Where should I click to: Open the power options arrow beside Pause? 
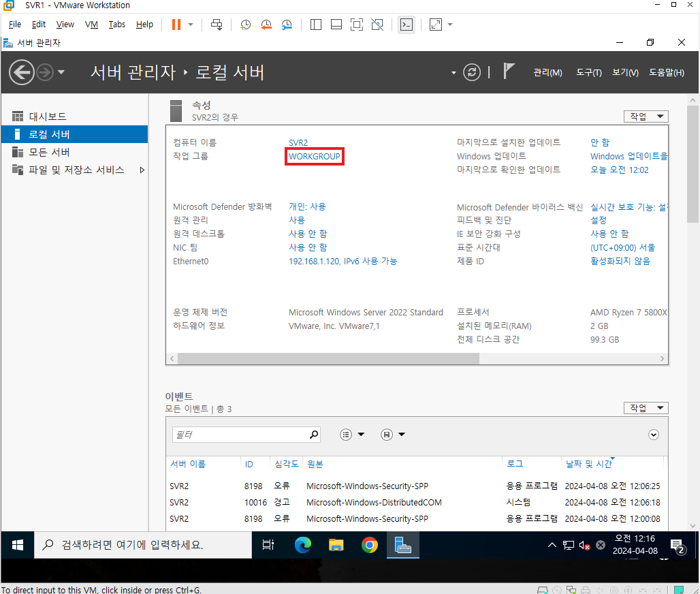[191, 25]
